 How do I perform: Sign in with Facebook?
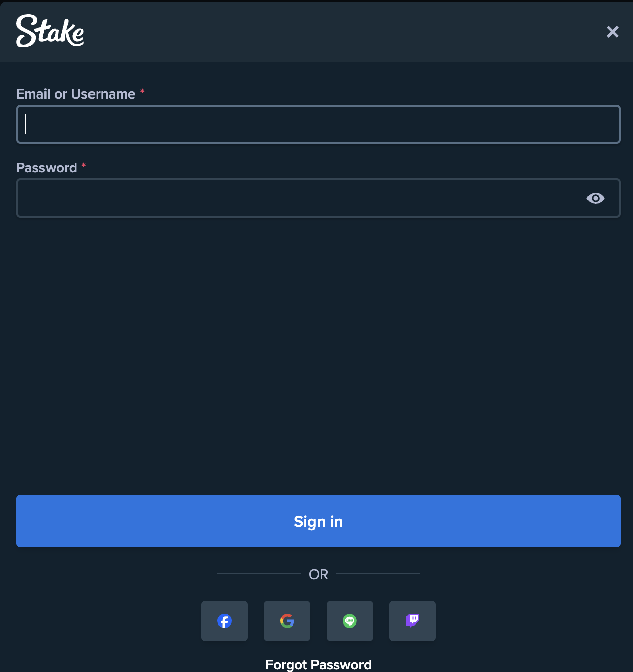click(x=224, y=621)
